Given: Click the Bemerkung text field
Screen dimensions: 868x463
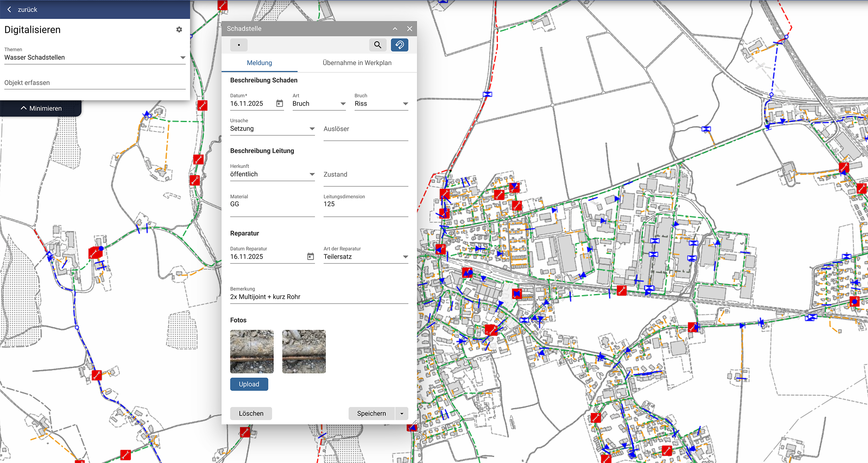Looking at the screenshot, I should tap(318, 297).
